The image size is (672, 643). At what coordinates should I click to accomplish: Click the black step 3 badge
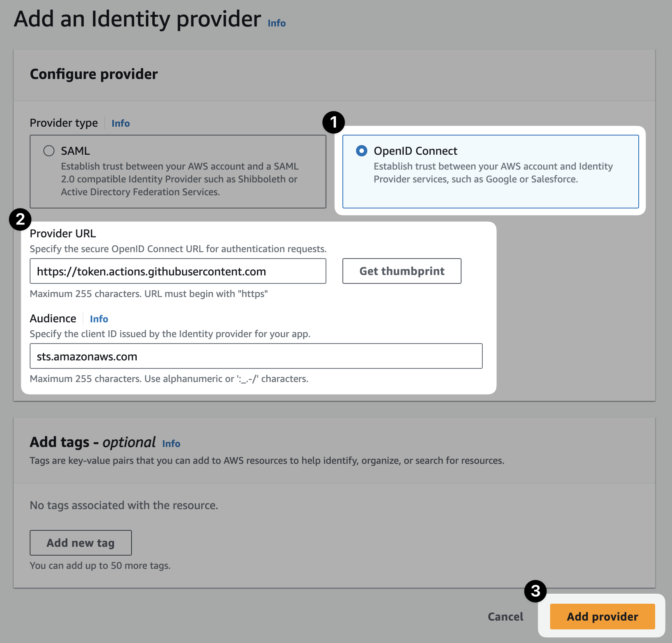coord(535,591)
